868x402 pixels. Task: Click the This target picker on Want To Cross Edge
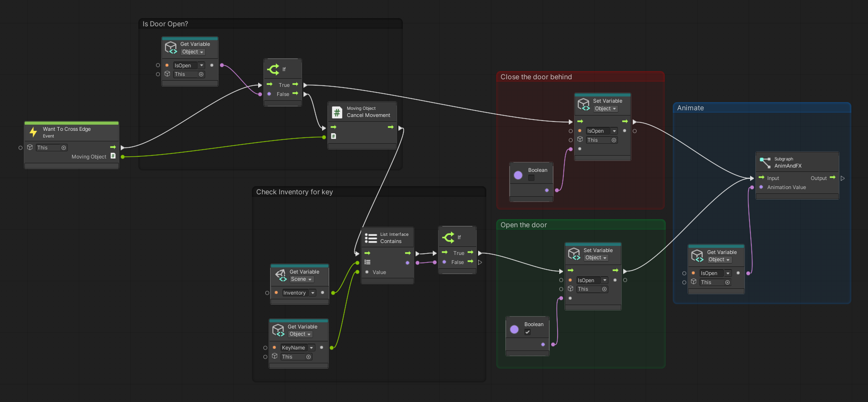click(63, 148)
